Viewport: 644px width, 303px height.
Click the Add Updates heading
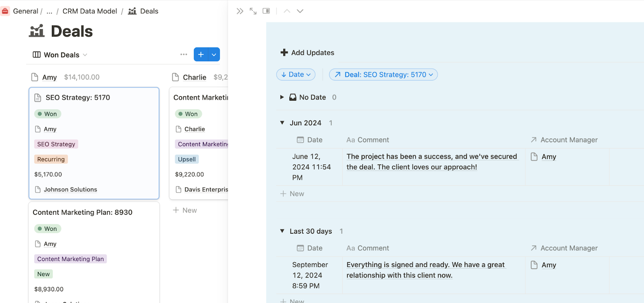coord(313,53)
